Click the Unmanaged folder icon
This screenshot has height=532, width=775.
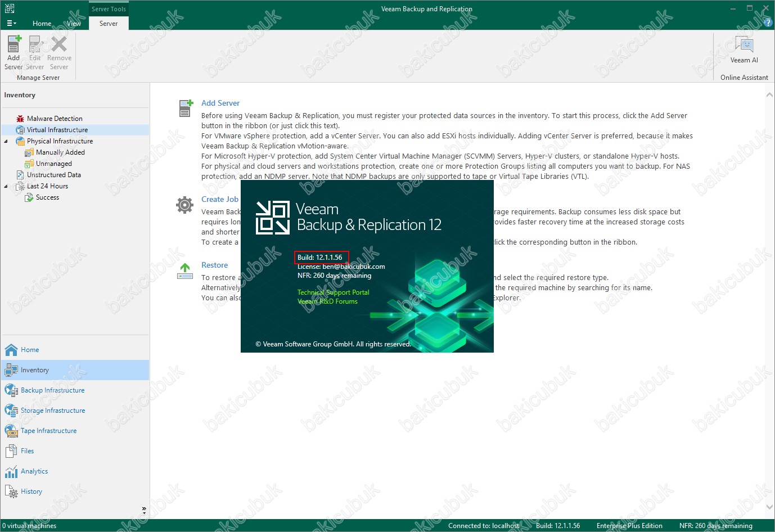tap(29, 164)
